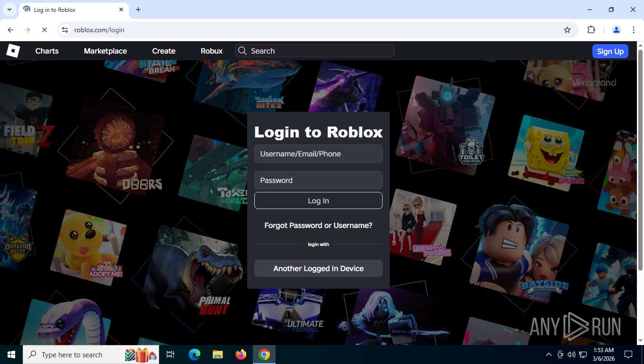This screenshot has width=644, height=364.
Task: Open the Robux page
Action: [211, 51]
